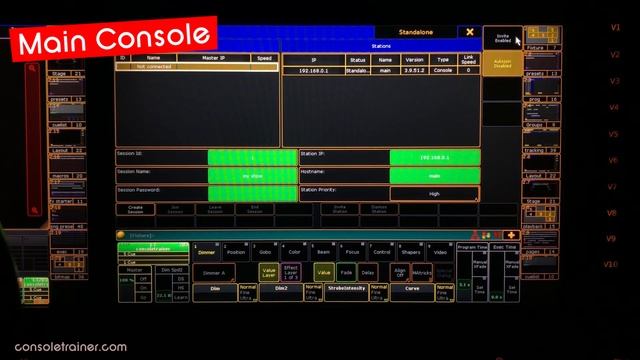Adjust the Master level fader
Image resolution: width=640 pixels, height=360 pixels.
coord(126,288)
